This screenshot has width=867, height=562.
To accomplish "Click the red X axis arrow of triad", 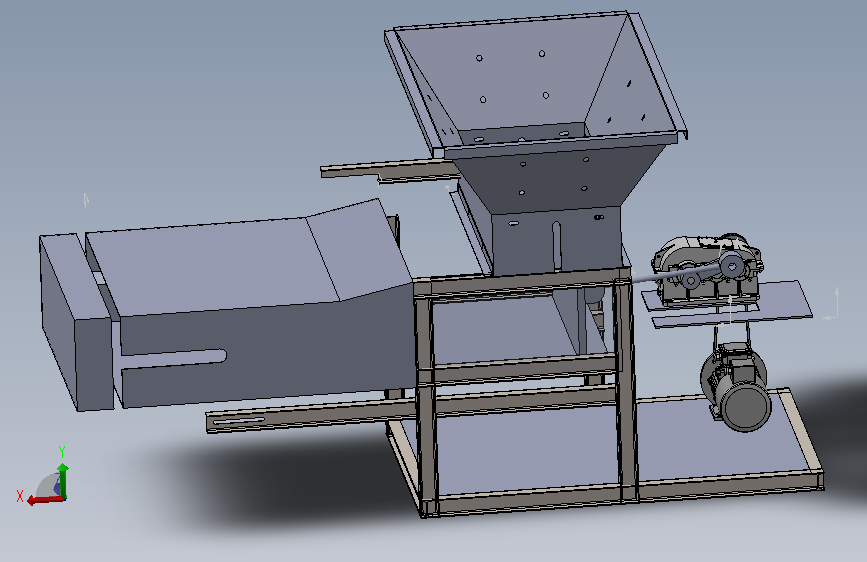I will (45, 500).
